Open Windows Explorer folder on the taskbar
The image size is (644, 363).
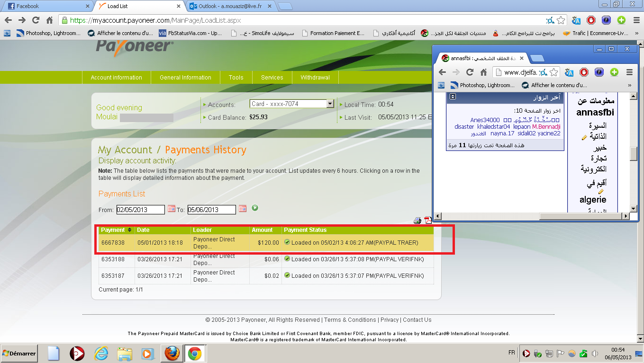[125, 354]
